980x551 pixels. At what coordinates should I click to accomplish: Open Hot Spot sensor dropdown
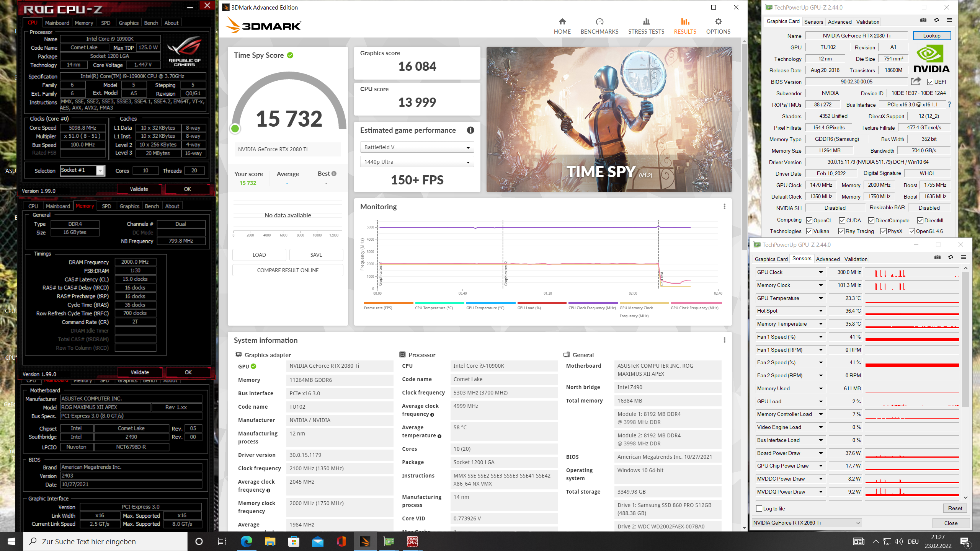point(821,311)
